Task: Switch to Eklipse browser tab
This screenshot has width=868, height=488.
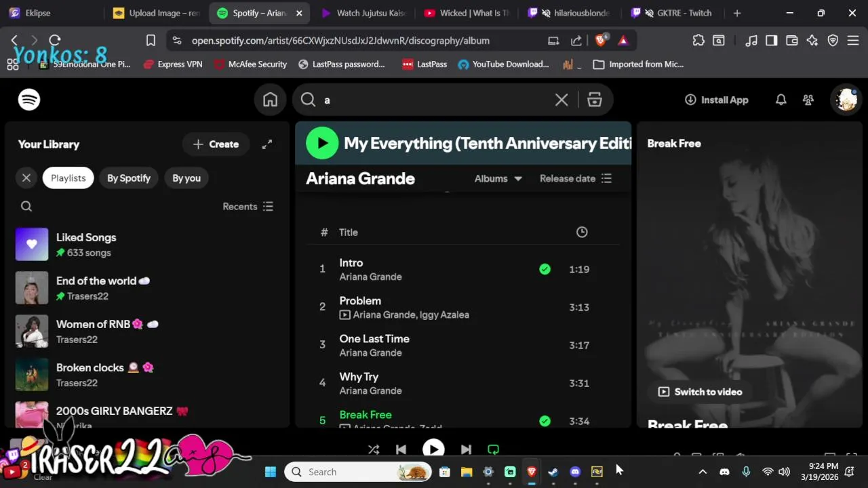Action: point(53,13)
